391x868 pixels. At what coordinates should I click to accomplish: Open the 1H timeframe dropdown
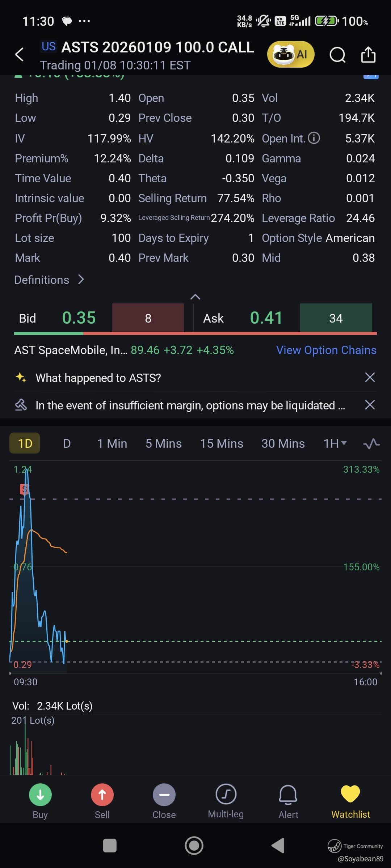335,443
